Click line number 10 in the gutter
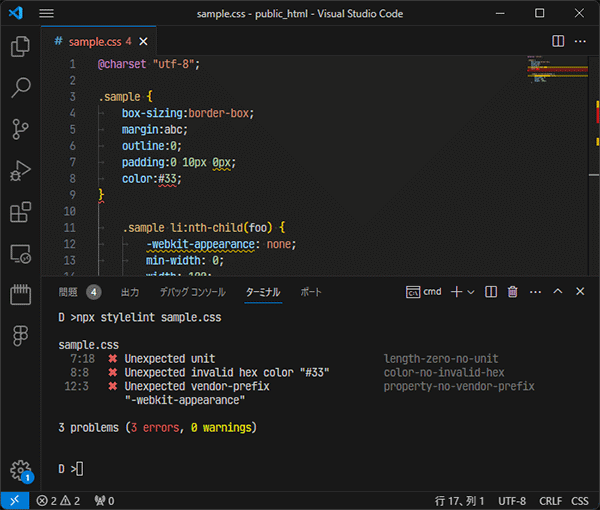This screenshot has height=510, width=600. [x=70, y=212]
